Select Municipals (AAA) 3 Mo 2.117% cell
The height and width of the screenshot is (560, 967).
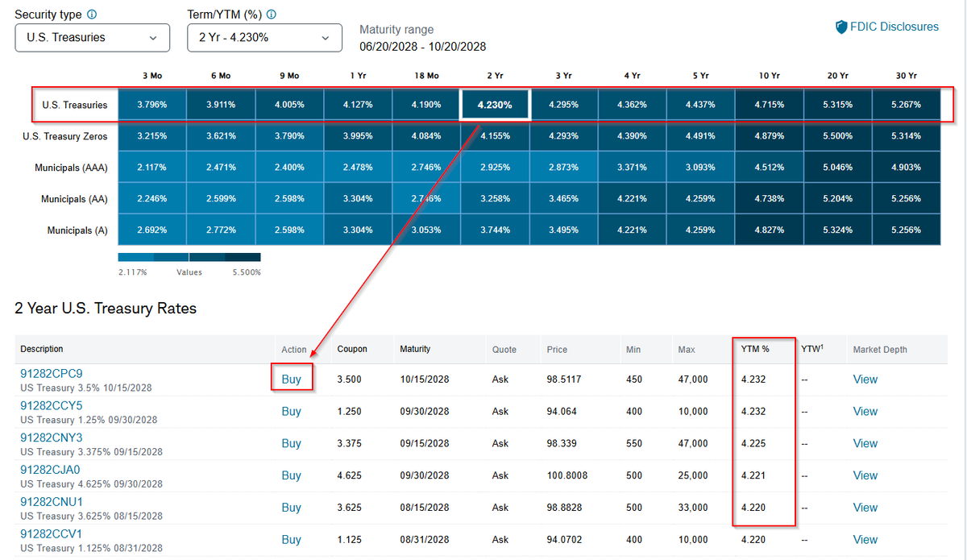pos(152,168)
